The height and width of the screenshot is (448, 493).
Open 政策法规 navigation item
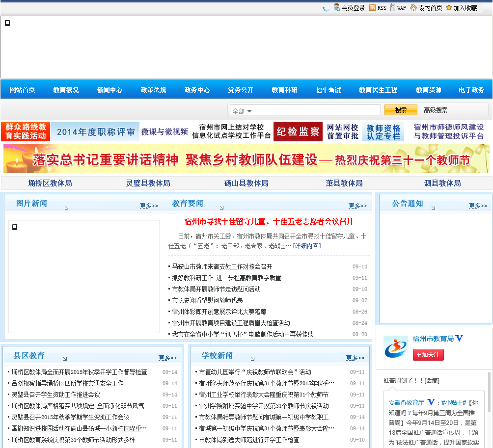pyautogui.click(x=153, y=90)
